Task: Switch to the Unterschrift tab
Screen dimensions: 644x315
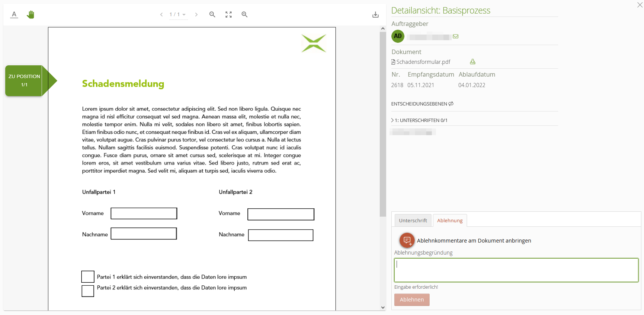Action: point(413,220)
